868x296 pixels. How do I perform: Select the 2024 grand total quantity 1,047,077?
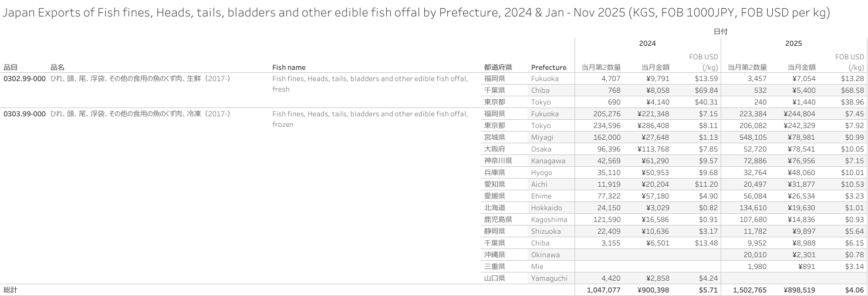[x=603, y=290]
